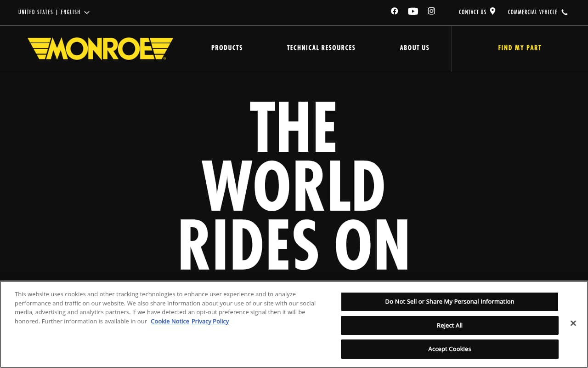
Task: Click the YouTube icon
Action: click(x=413, y=11)
